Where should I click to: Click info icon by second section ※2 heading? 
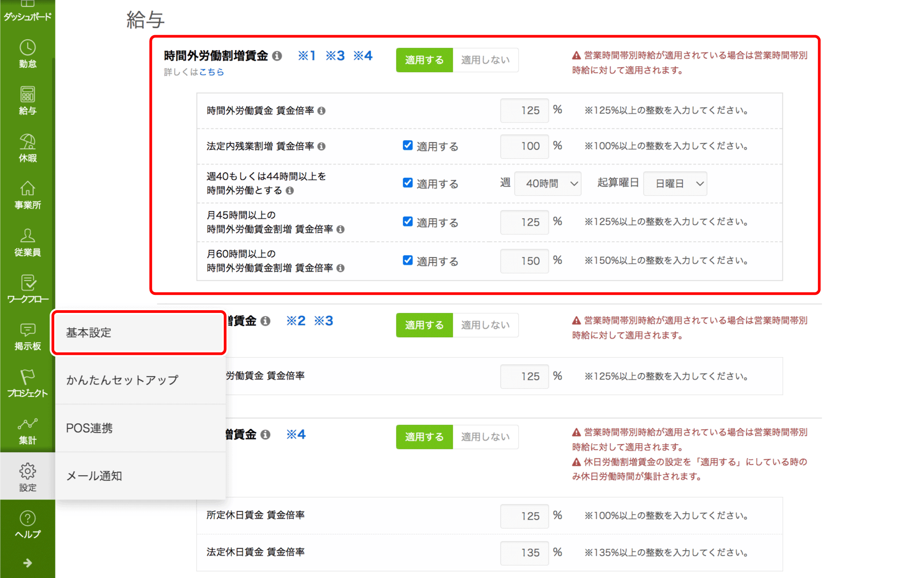pyautogui.click(x=266, y=321)
